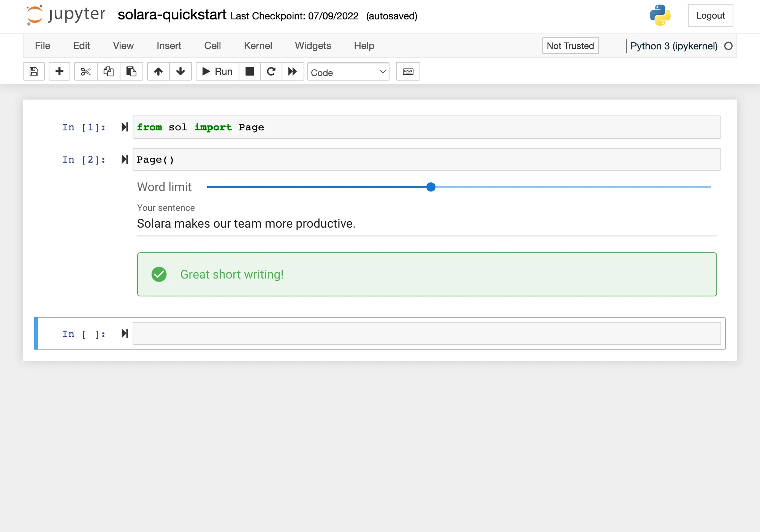Move selected cell down arrow
Viewport: 760px width, 532px height.
(180, 71)
